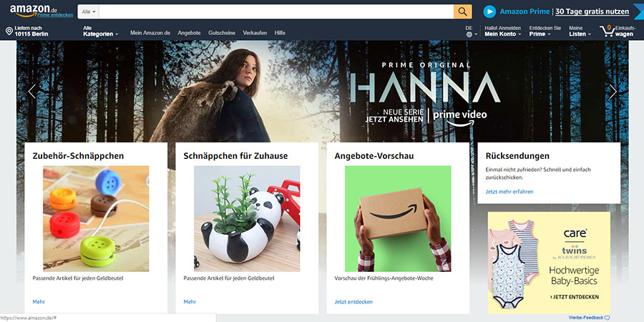This screenshot has width=644, height=322.
Task: Click the Werbe-Feedback speech bubble icon
Action: coord(608,318)
